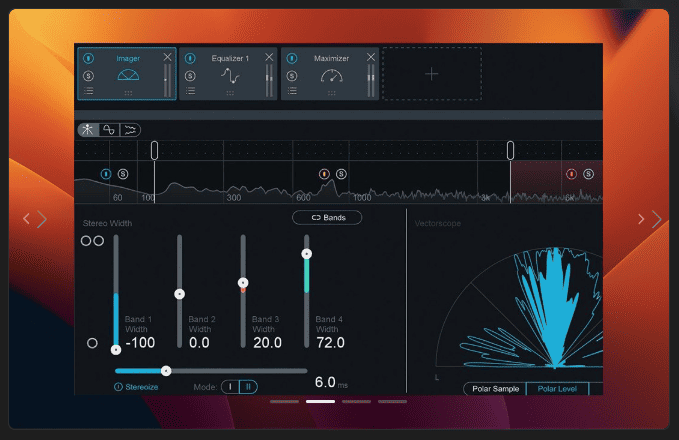Image resolution: width=679 pixels, height=440 pixels.
Task: Open the Maximizer preset list
Action: point(292,91)
